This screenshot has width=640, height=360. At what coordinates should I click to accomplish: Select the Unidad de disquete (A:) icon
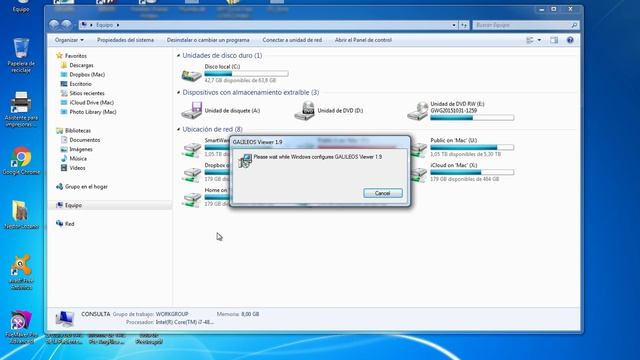[x=191, y=111]
